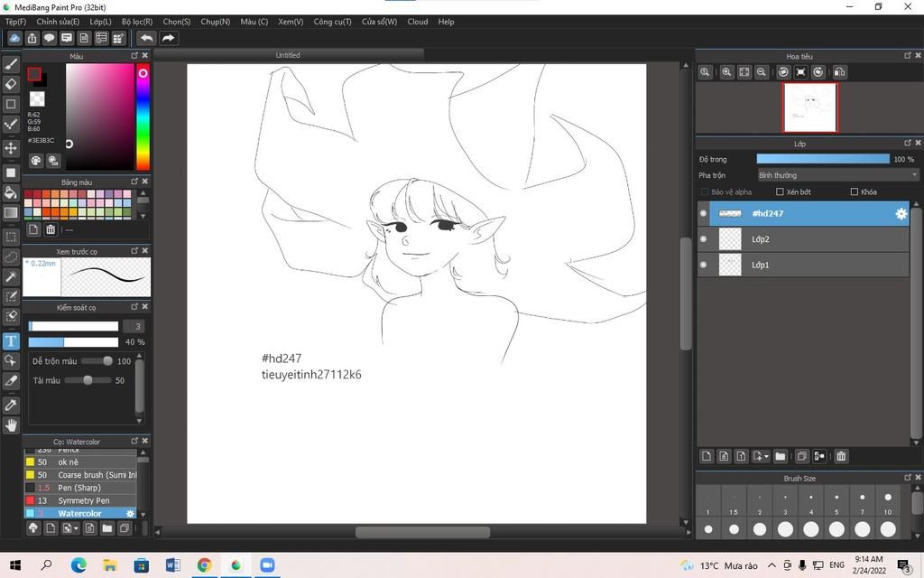Adjust the Độ trong opacity slider
This screenshot has width=924, height=578.
pyautogui.click(x=823, y=159)
